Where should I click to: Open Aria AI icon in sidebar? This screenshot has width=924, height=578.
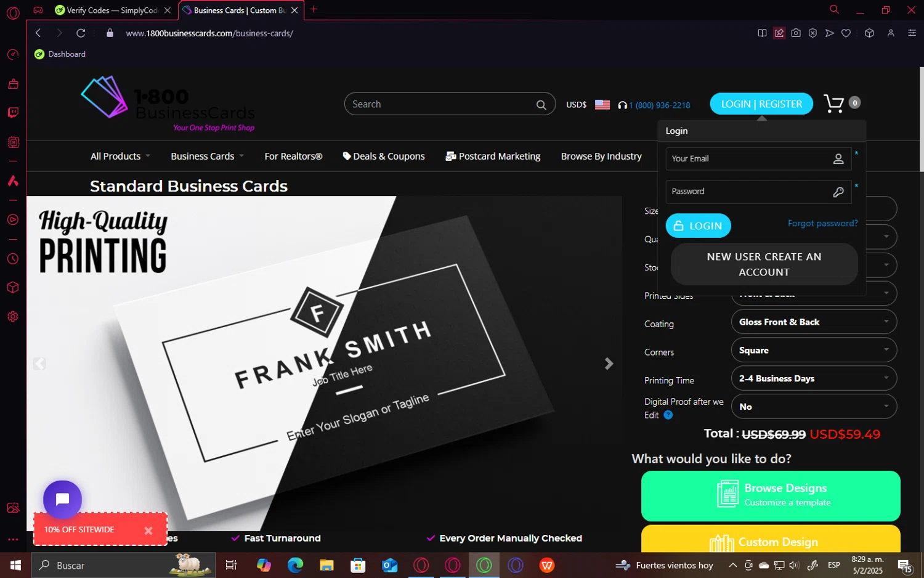coord(13,181)
